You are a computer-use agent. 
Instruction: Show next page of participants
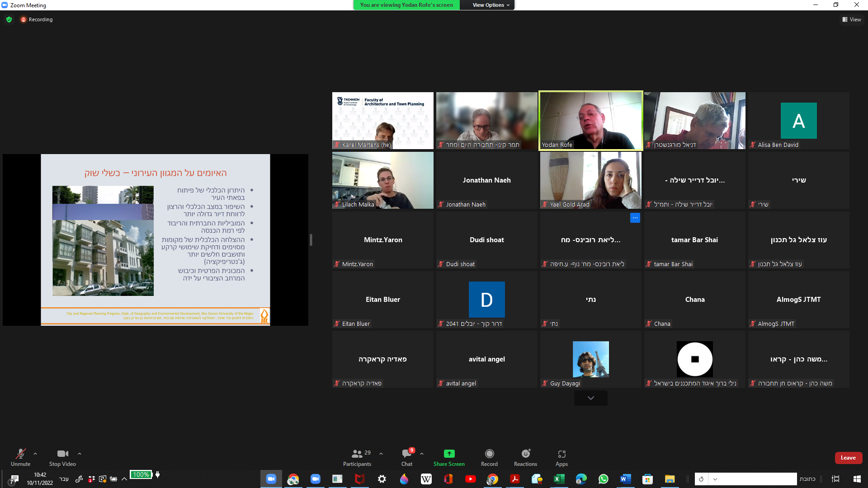[x=591, y=398]
